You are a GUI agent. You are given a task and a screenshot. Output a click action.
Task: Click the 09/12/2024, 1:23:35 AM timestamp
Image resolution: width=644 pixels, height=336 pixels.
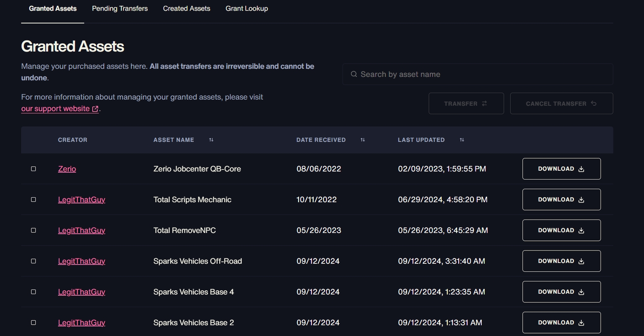click(x=441, y=292)
